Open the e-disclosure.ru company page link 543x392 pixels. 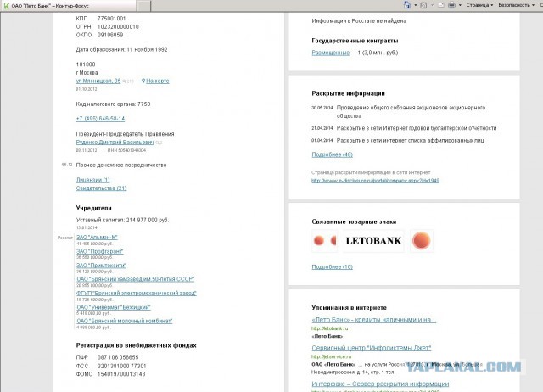pos(375,181)
